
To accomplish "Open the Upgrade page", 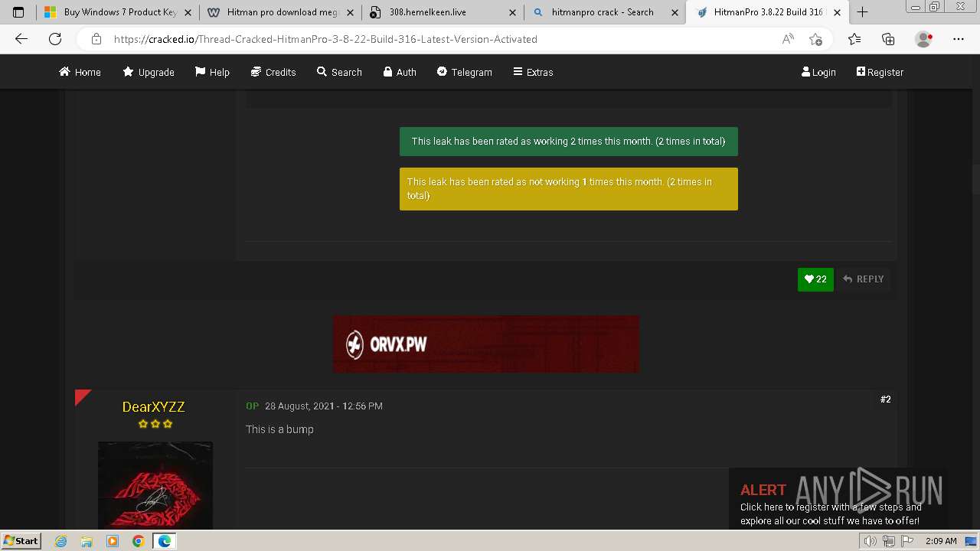I will [149, 72].
